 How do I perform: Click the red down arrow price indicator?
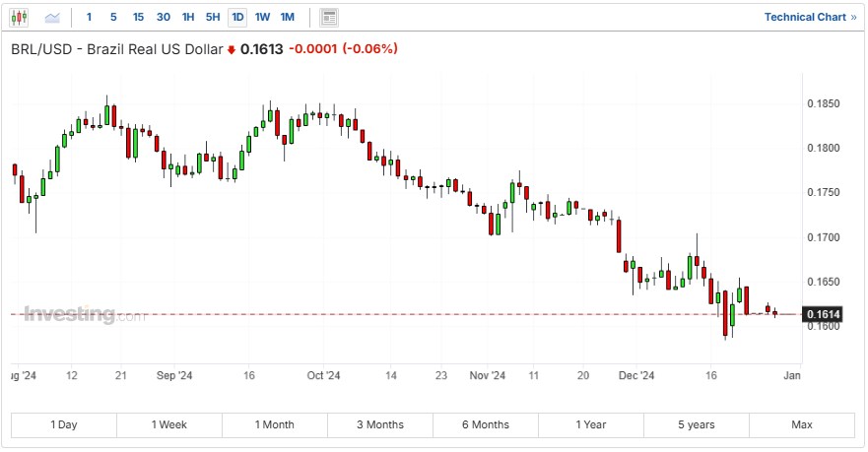coord(232,49)
